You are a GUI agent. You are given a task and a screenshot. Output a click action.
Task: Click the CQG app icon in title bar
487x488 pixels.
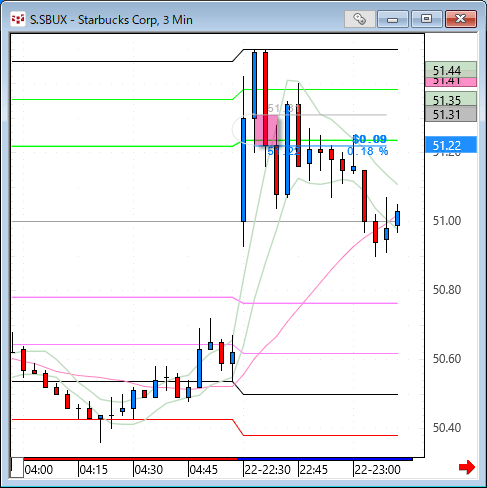click(18, 19)
